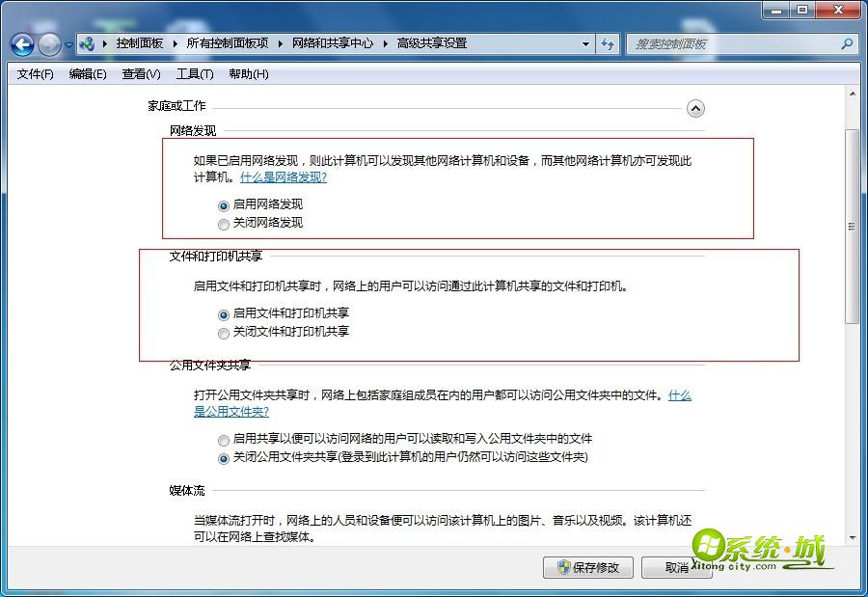Viewport: 868px width, 597px height.
Task: Click the Back navigation arrow button
Action: 23,44
